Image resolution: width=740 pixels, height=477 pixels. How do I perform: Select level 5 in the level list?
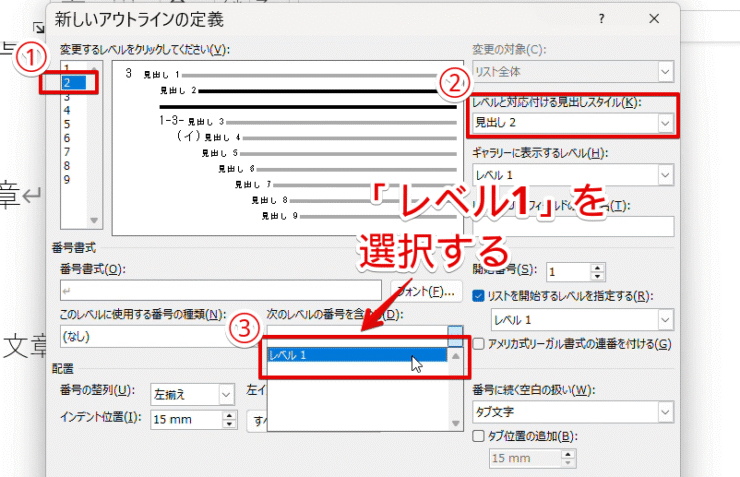[67, 124]
